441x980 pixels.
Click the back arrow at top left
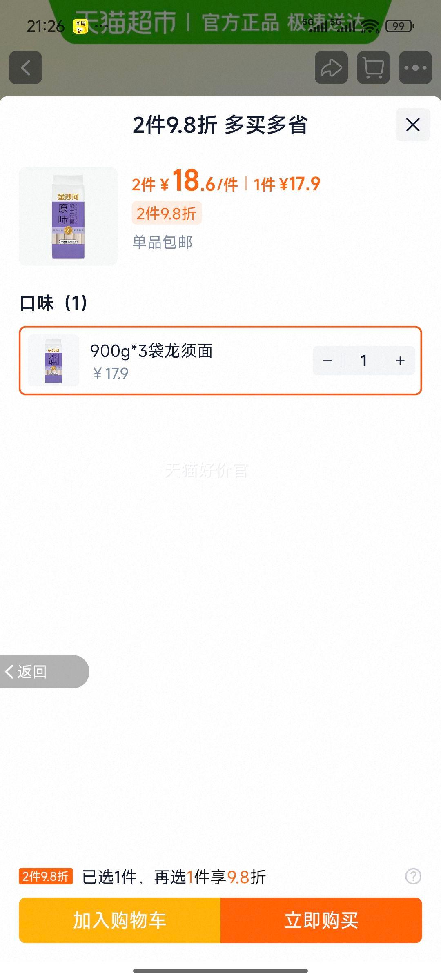pyautogui.click(x=25, y=67)
